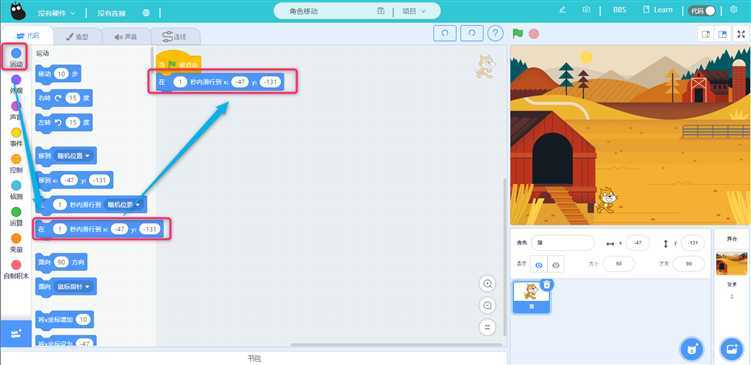Open 鼠标指针 dropdown in 面向 block

(x=74, y=286)
